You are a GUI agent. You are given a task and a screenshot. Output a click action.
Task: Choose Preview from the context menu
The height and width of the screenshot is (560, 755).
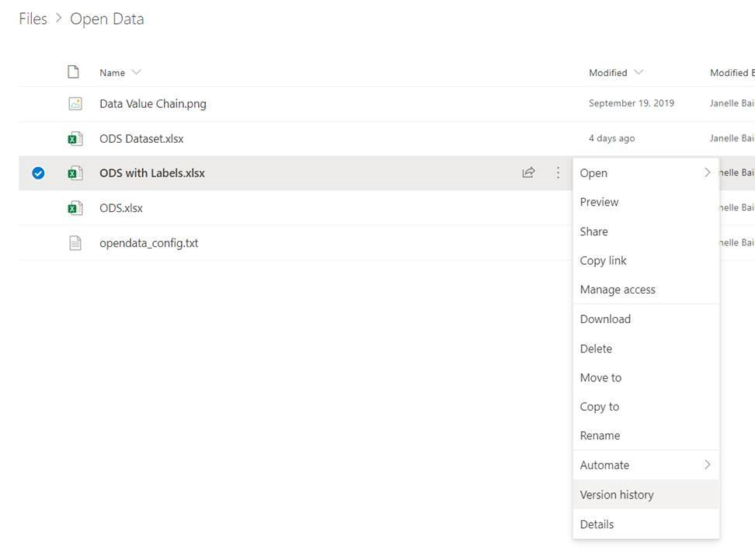click(x=645, y=202)
